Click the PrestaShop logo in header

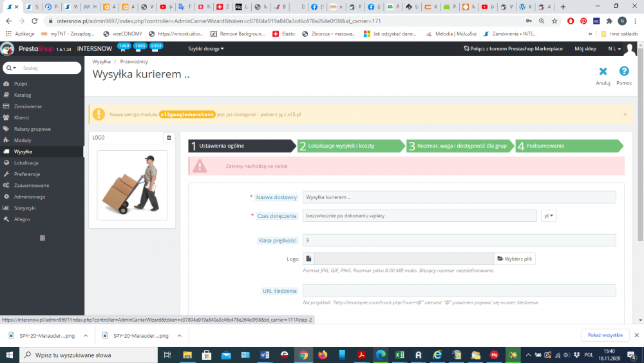tap(36, 48)
